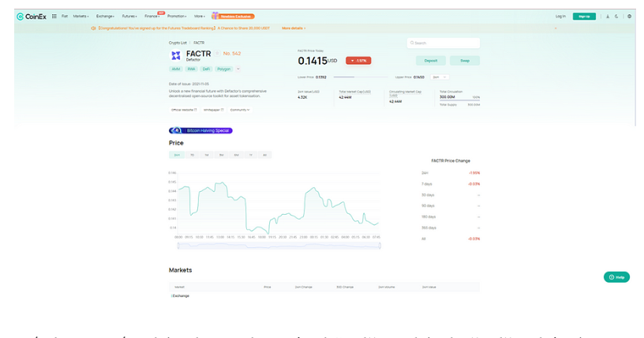Click the gift box Newbies Exclusive icon
The height and width of the screenshot is (338, 644).
[x=215, y=16]
